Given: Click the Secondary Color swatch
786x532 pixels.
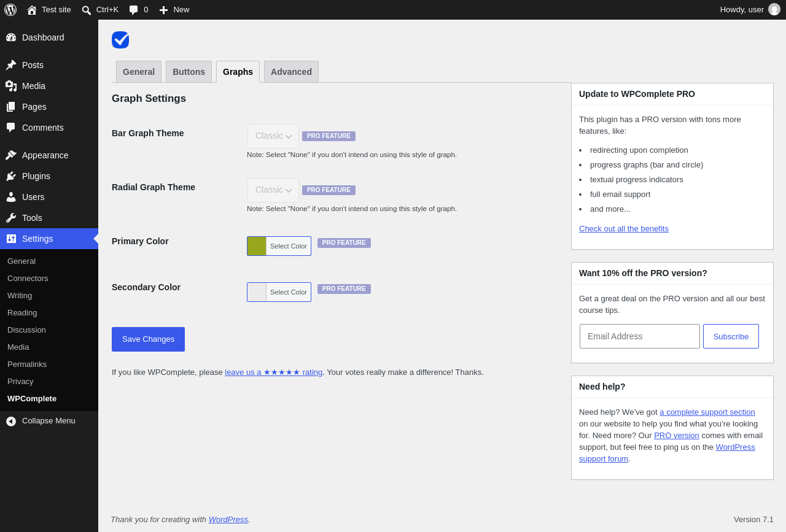Looking at the screenshot, I should [x=257, y=292].
